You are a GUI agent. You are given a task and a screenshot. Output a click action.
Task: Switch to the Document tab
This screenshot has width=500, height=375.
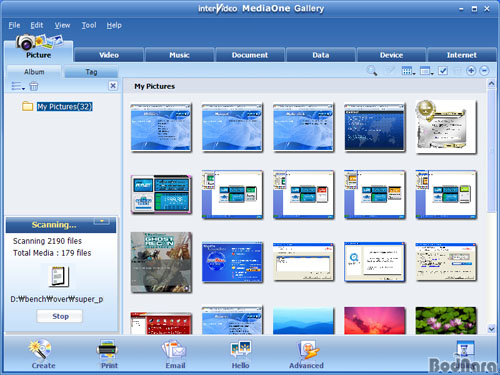(x=250, y=55)
